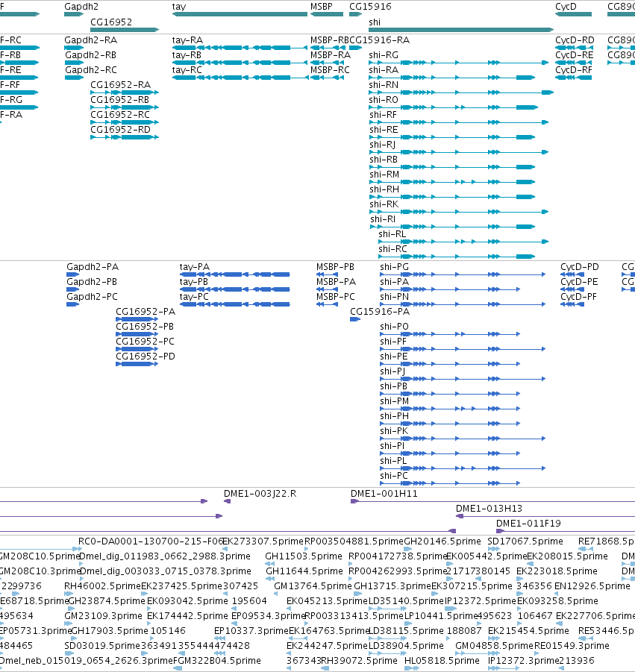Select the shi gene span bar
635x672 pixels.
click(x=461, y=30)
